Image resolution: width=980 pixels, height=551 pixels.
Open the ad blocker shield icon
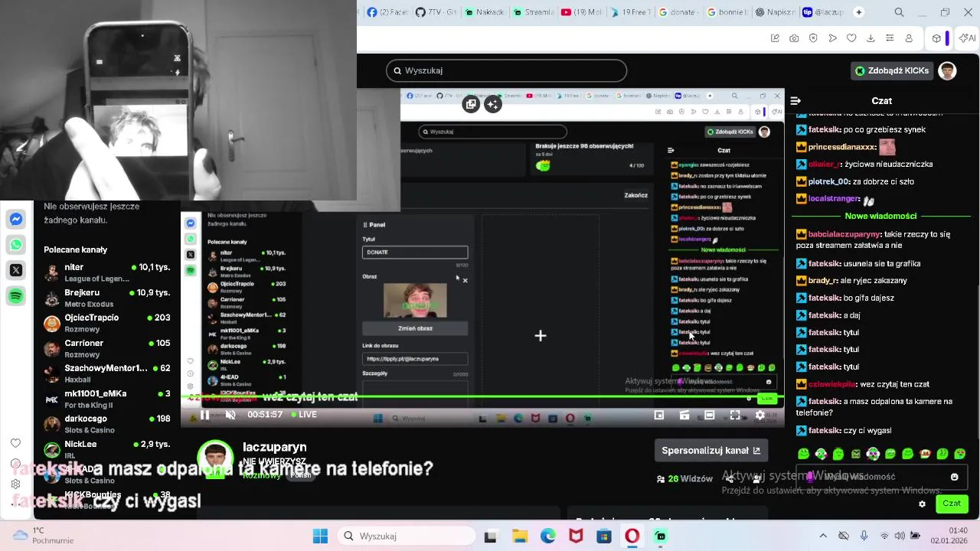(813, 38)
